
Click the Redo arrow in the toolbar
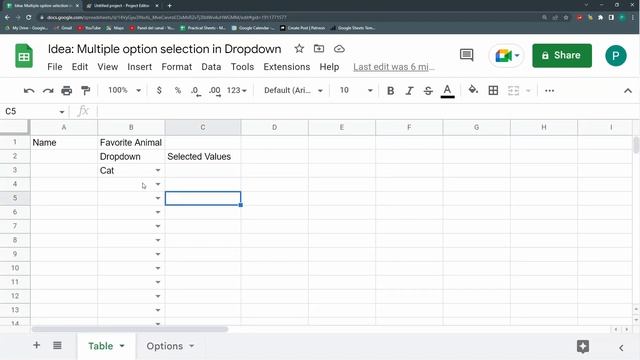[48, 91]
